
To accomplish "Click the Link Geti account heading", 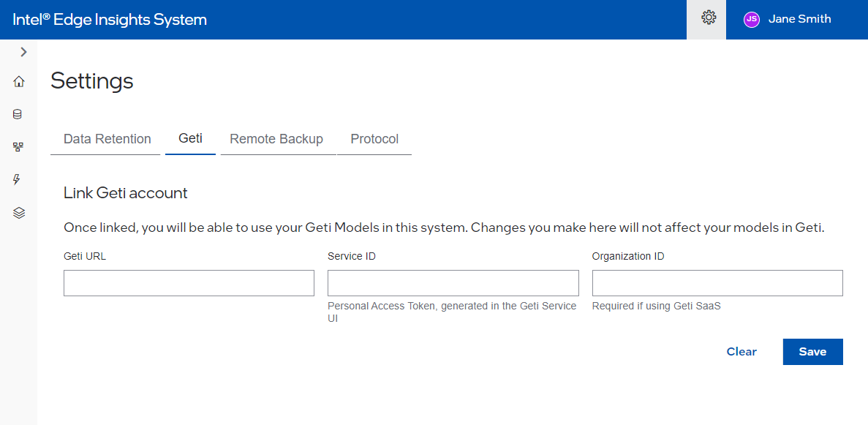I will tap(126, 193).
